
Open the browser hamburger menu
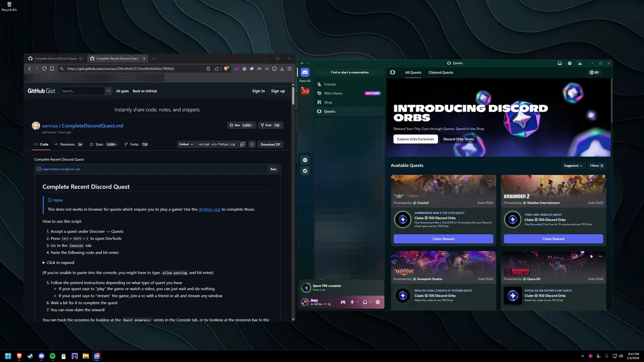[x=289, y=68]
